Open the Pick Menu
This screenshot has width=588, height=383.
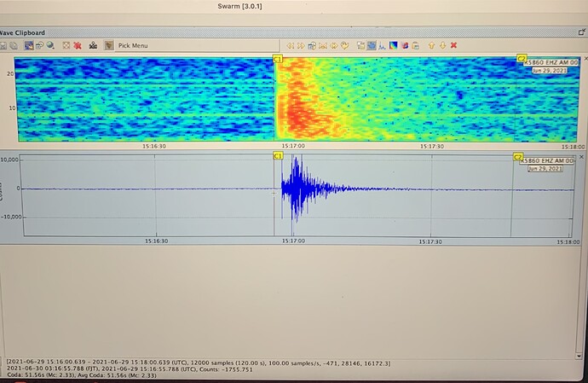click(133, 46)
